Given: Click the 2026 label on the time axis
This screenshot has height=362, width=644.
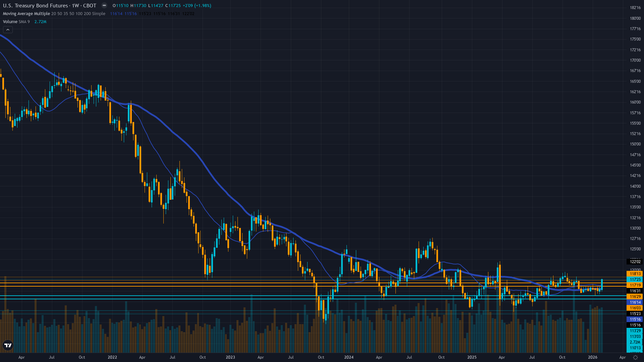Looking at the screenshot, I should pos(593,357).
